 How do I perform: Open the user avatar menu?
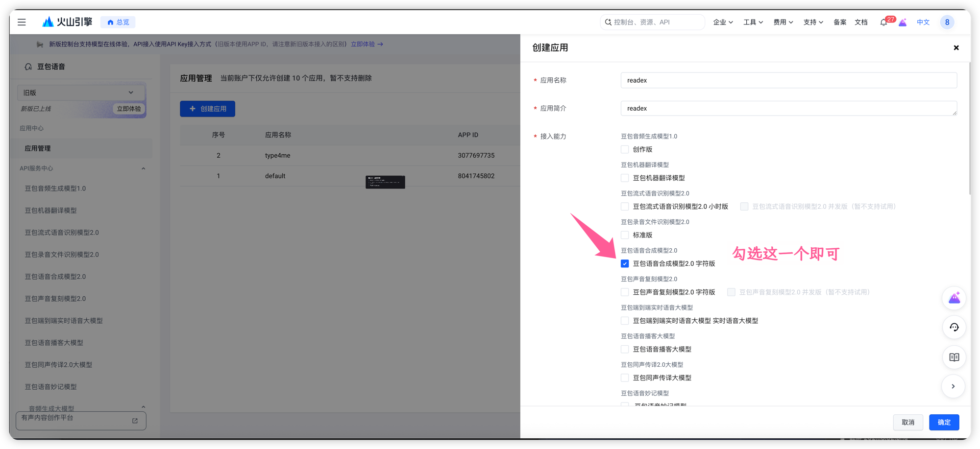(x=947, y=22)
